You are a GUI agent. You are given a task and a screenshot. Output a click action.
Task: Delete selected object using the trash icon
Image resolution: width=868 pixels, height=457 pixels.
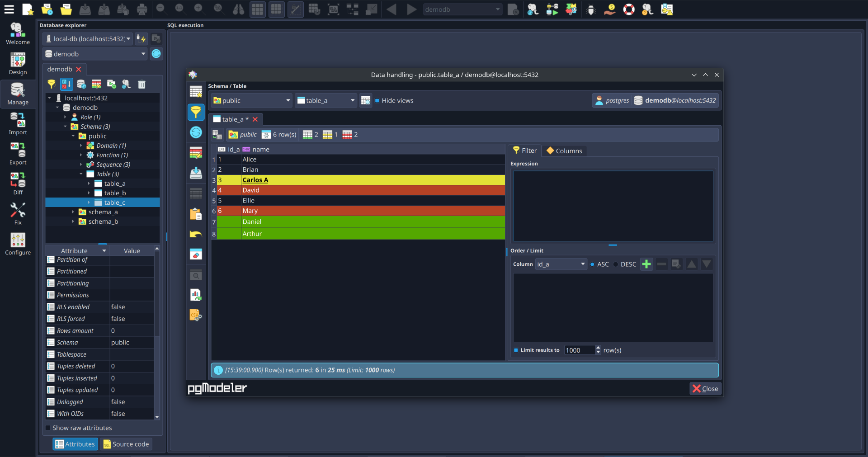tap(142, 84)
